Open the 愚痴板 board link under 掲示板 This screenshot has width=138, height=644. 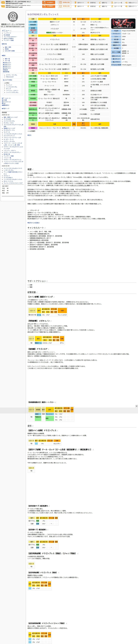tap(7, 49)
